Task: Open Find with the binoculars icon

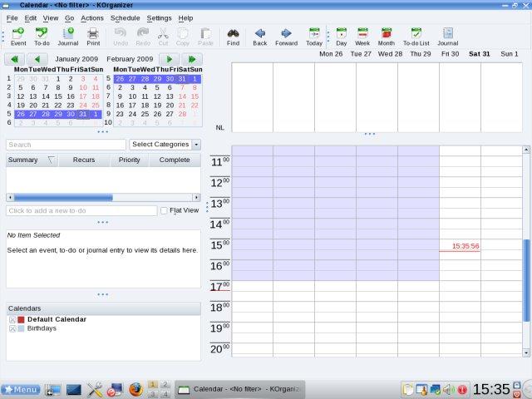Action: tap(233, 37)
